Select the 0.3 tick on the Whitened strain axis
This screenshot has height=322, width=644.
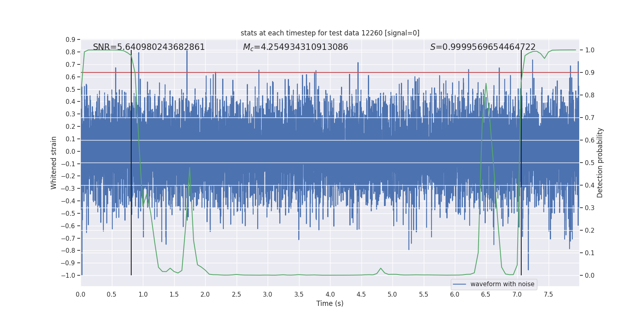click(70, 114)
